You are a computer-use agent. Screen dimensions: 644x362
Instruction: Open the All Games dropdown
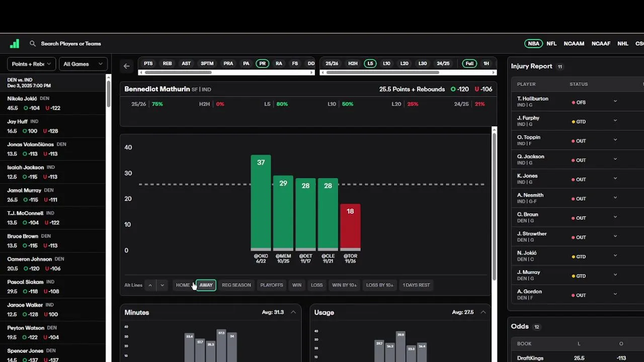click(x=83, y=64)
